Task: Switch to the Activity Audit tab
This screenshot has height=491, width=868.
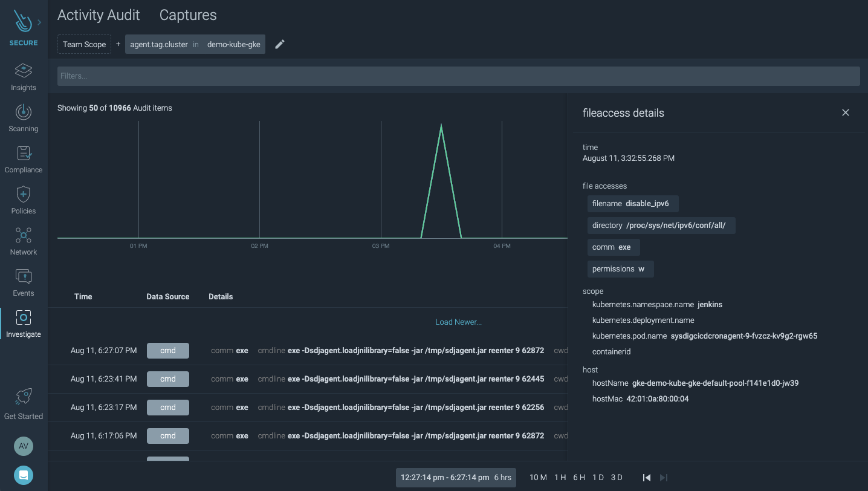Action: pos(99,15)
